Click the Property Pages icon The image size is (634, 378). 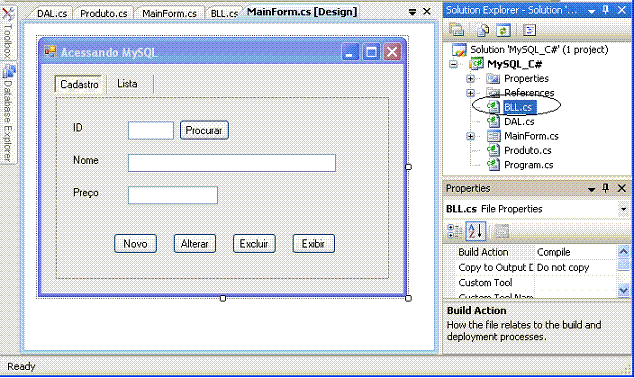coord(501,232)
